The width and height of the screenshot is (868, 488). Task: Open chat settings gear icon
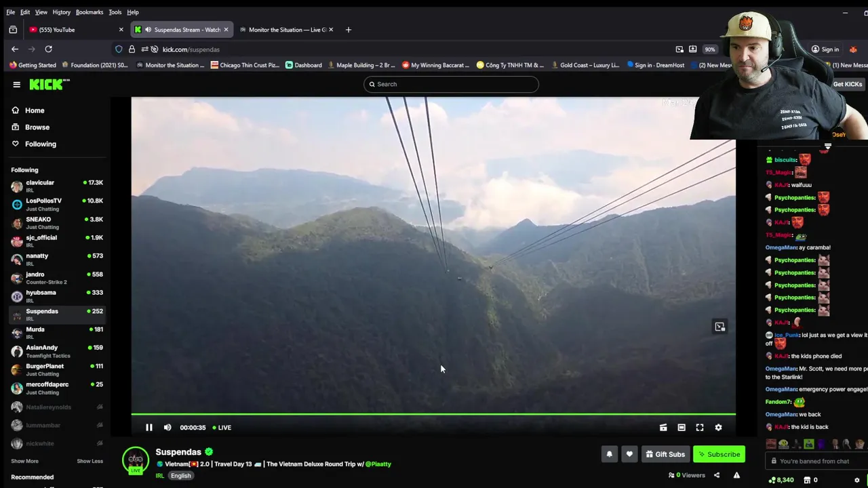coord(857,480)
